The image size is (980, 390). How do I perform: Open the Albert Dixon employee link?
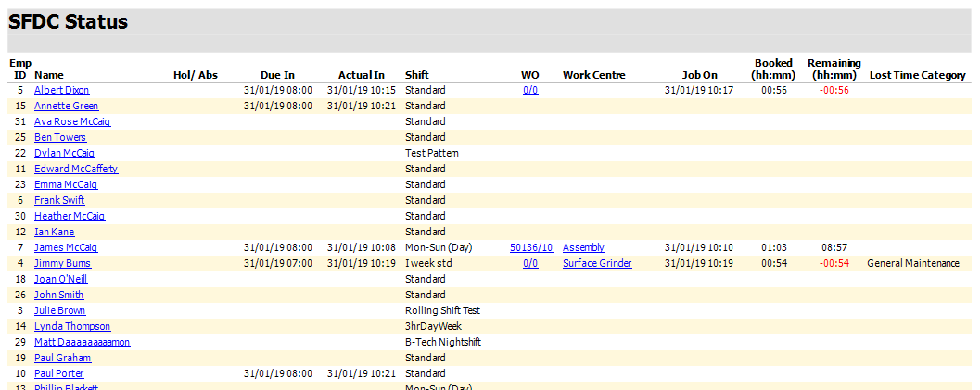[62, 90]
